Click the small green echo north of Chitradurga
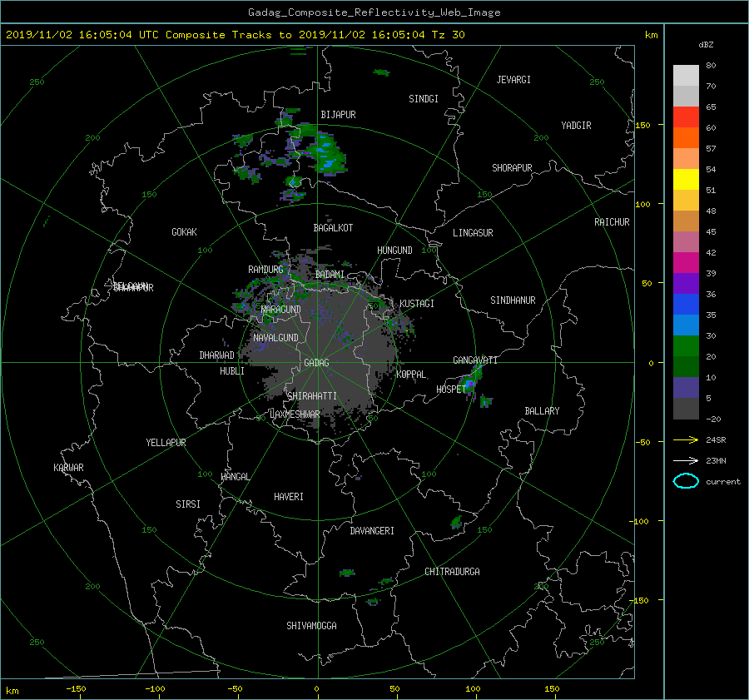The height and width of the screenshot is (700, 749). pyautogui.click(x=457, y=522)
